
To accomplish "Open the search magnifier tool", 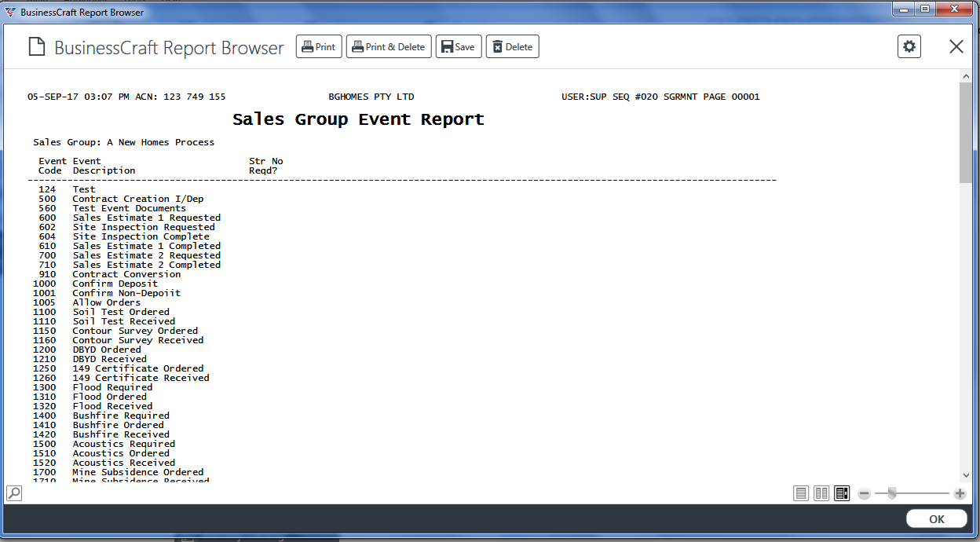I will [14, 493].
